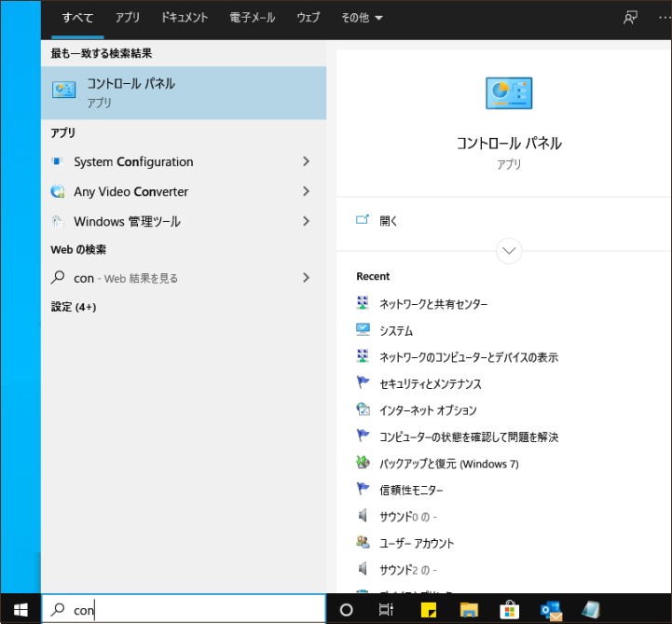The image size is (672, 624).
Task: Click the Task View taskbar icon
Action: click(x=386, y=610)
